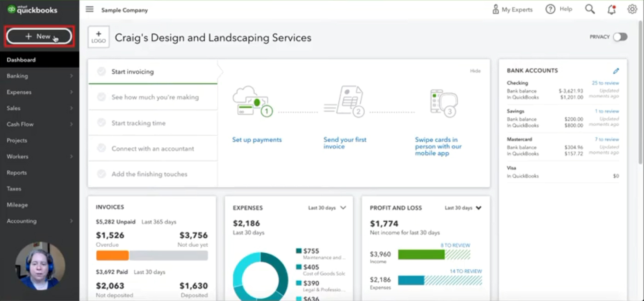
Task: Open the settings gear icon
Action: [632, 9]
